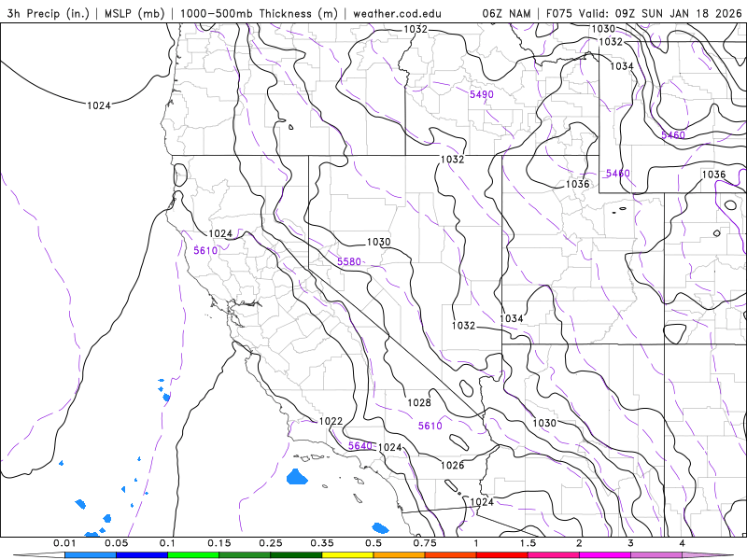The width and height of the screenshot is (747, 560).
Task: Click the '1022' isobar label
Action: 331,421
